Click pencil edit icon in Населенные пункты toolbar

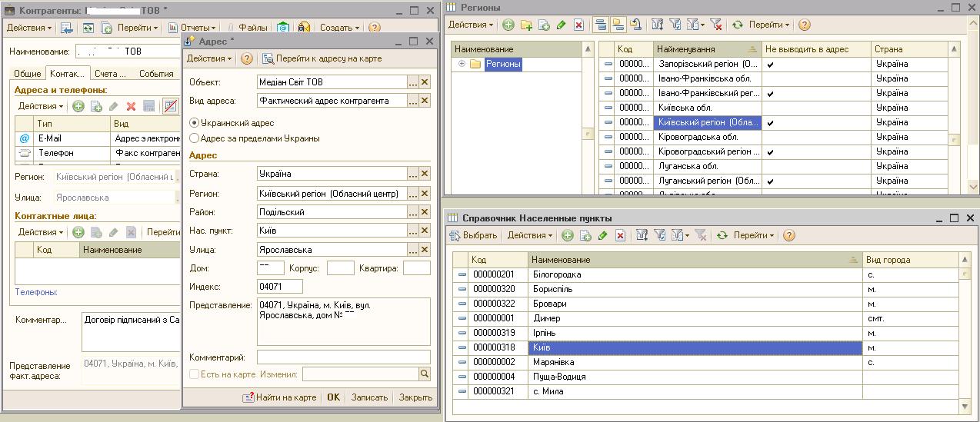click(603, 235)
